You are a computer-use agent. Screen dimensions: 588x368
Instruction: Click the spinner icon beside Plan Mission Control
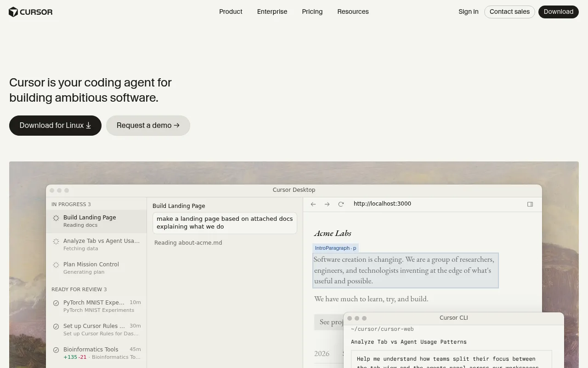coord(56,265)
